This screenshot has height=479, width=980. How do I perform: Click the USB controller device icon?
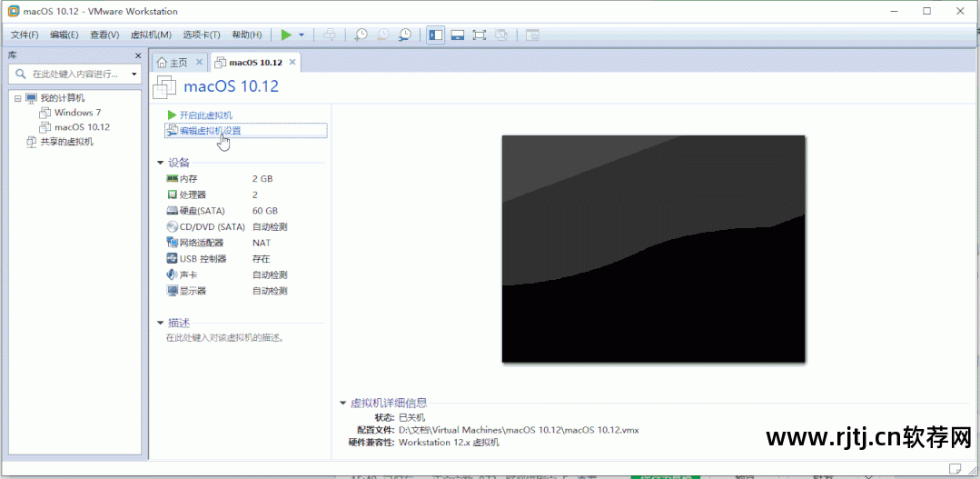(172, 259)
